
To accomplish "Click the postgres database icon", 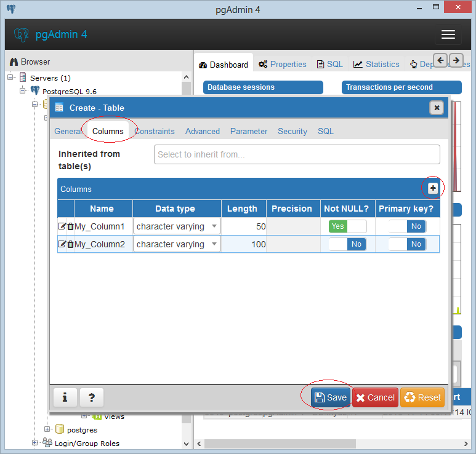I will click(x=60, y=429).
